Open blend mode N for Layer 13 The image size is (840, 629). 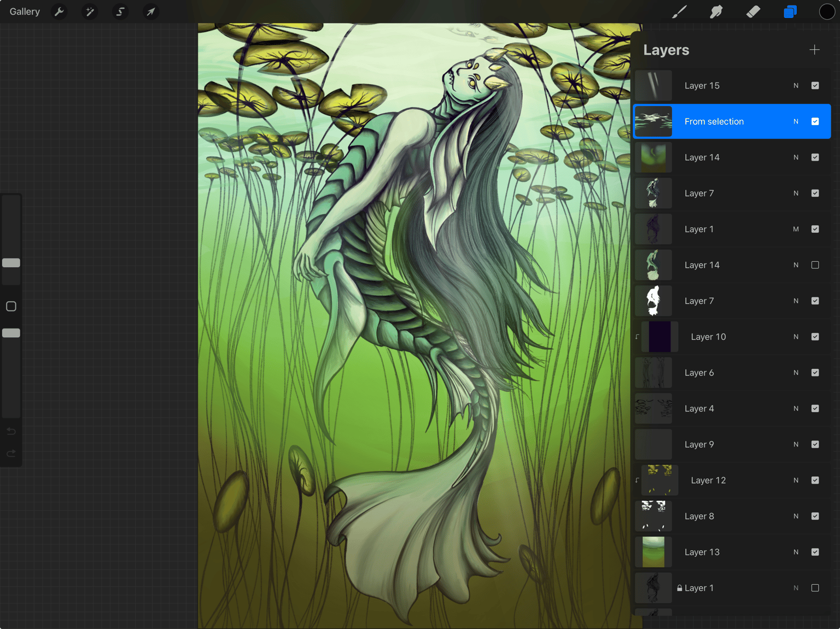pyautogui.click(x=796, y=552)
